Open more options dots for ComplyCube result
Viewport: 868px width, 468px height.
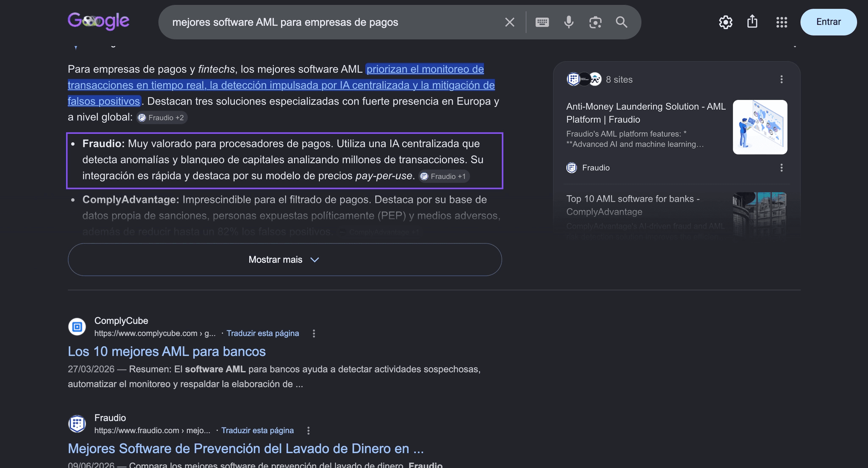tap(314, 333)
